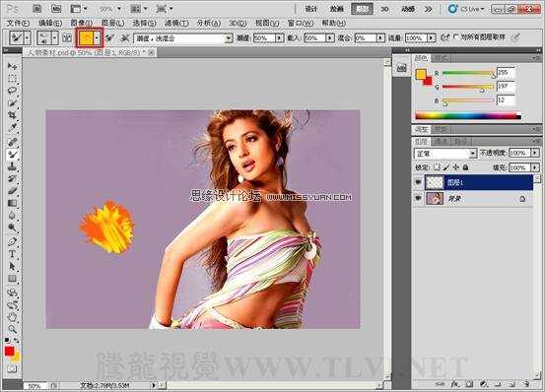Open the fx layer style button
This screenshot has width=545, height=392.
point(455,384)
